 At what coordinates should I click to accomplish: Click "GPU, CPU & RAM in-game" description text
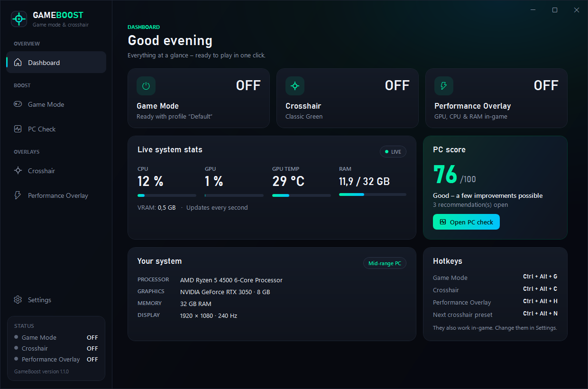coord(471,116)
